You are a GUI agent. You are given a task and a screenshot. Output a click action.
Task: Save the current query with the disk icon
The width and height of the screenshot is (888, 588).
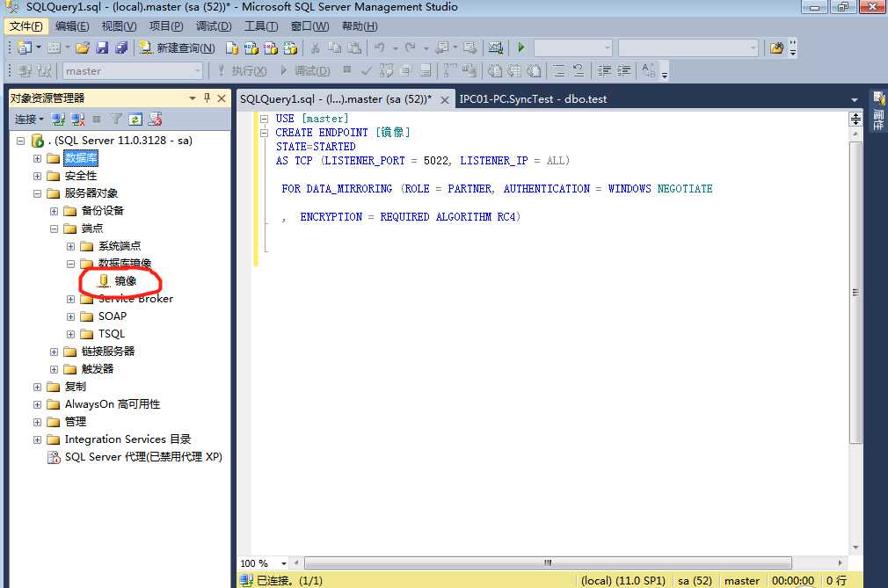[102, 48]
